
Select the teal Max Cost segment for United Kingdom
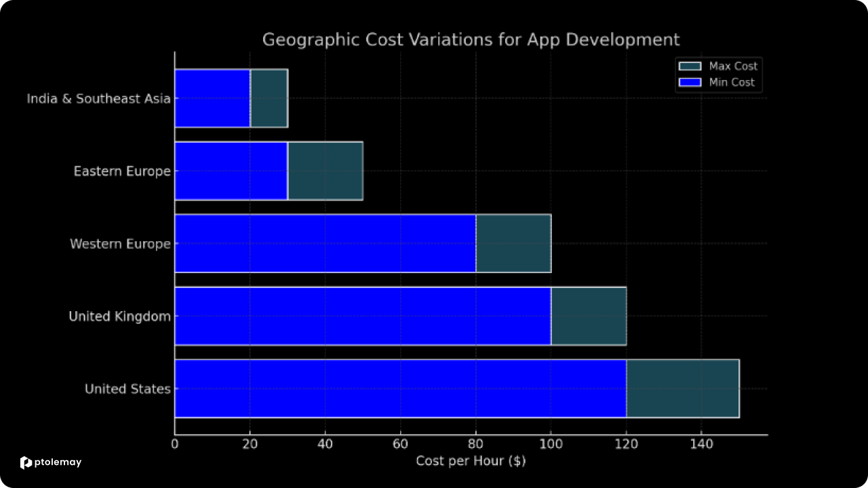point(589,316)
